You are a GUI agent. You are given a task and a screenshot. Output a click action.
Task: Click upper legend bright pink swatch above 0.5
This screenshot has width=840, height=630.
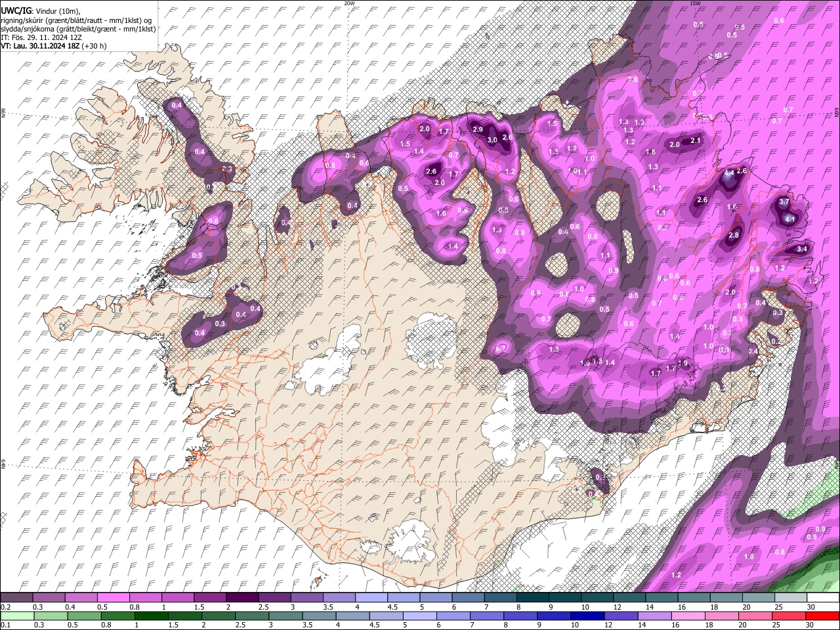(114, 597)
